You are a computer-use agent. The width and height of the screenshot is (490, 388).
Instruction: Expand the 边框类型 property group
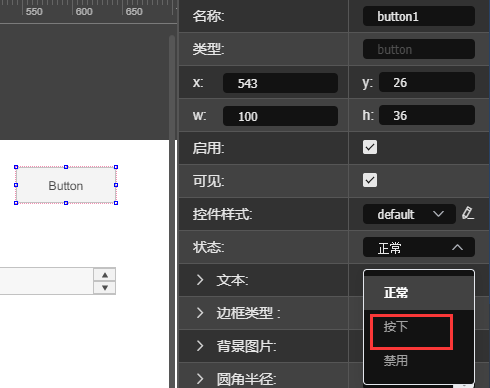tap(200, 313)
